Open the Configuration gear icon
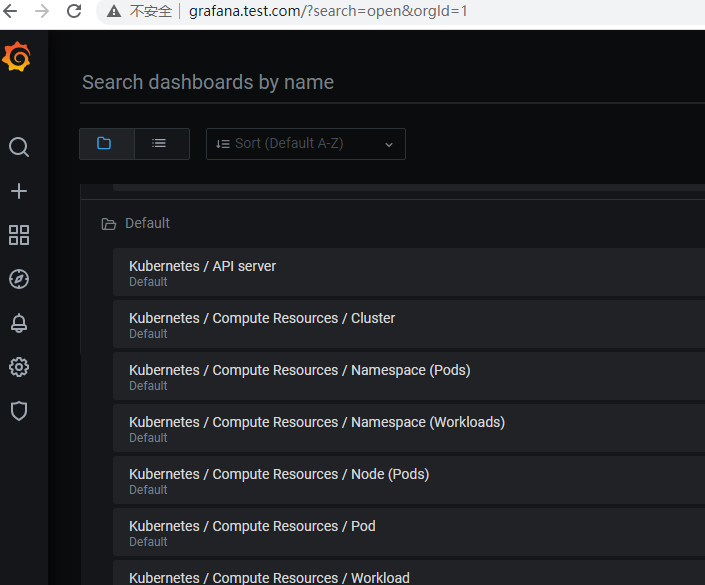Viewport: 705px width, 585px height. tap(19, 367)
